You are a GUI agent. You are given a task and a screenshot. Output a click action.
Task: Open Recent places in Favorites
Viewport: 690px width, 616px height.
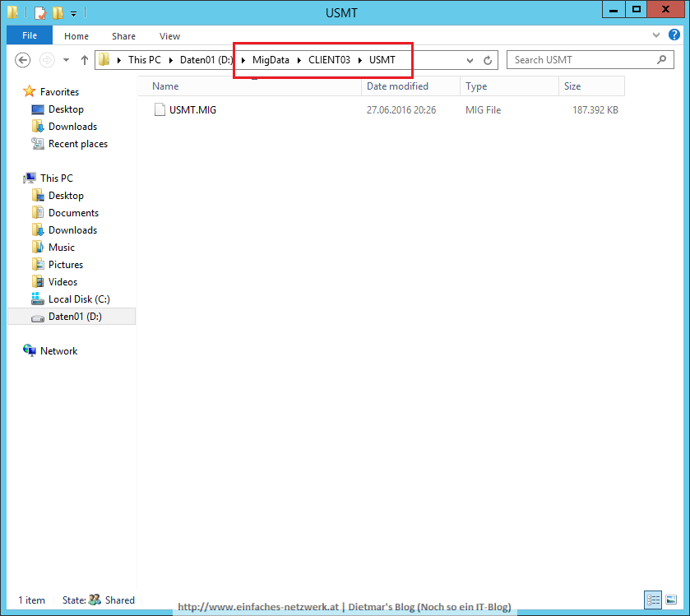pyautogui.click(x=78, y=144)
